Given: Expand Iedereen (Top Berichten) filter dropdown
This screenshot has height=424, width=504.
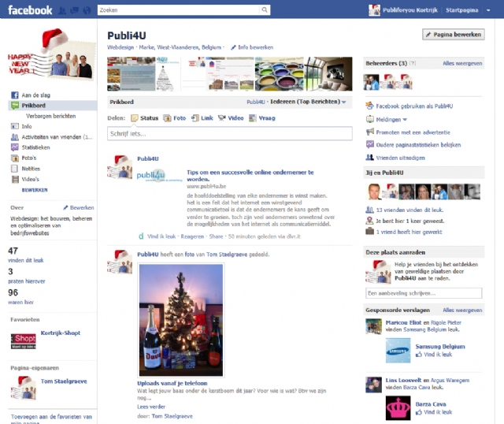Looking at the screenshot, I should 308,102.
